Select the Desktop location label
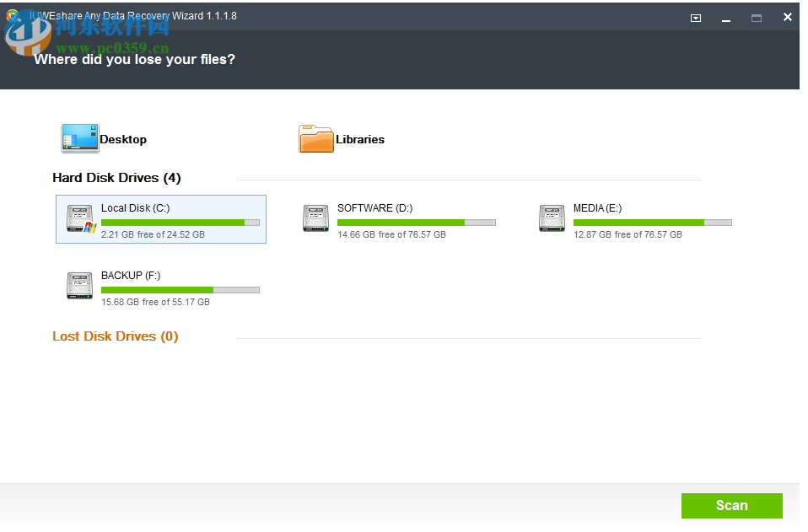Screen dimensions: 808x532 [124, 139]
